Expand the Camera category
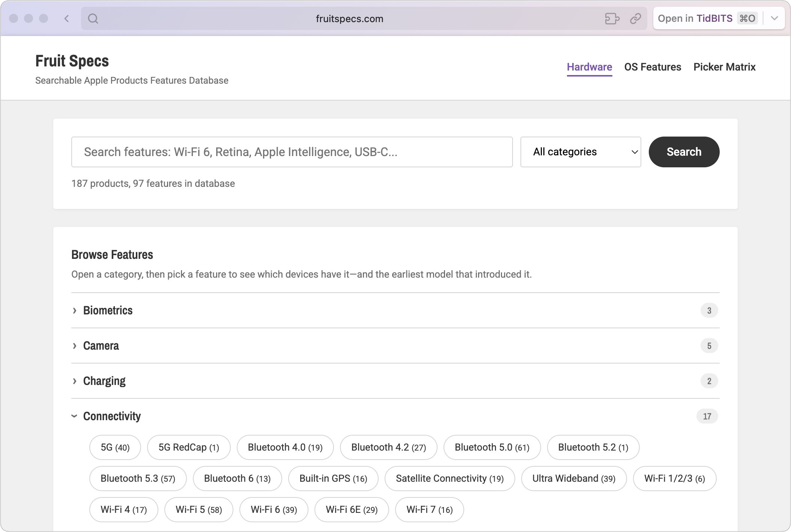Screen dimensions: 791x532 click(395, 346)
